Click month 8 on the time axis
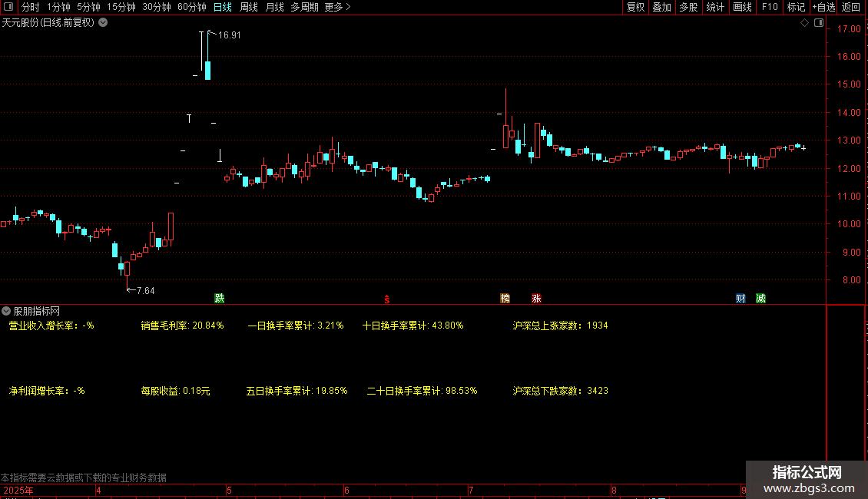Viewport: 868px width, 499px height. (x=614, y=491)
